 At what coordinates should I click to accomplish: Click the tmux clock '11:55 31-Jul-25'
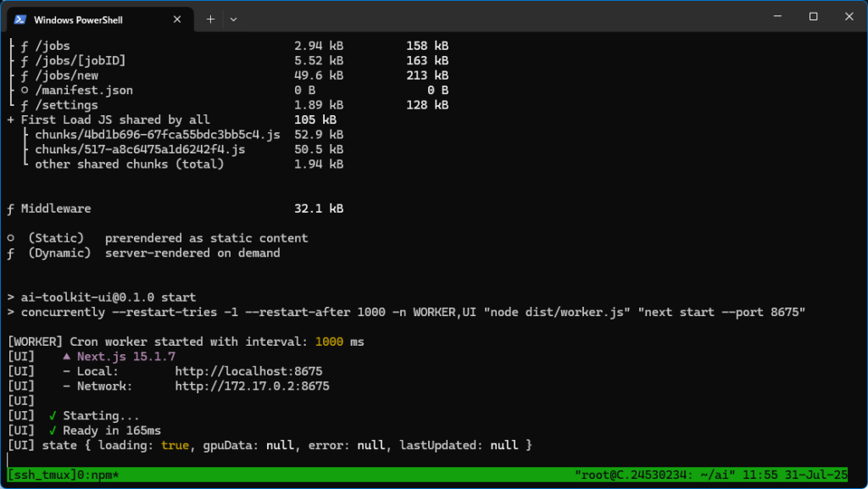click(x=795, y=475)
